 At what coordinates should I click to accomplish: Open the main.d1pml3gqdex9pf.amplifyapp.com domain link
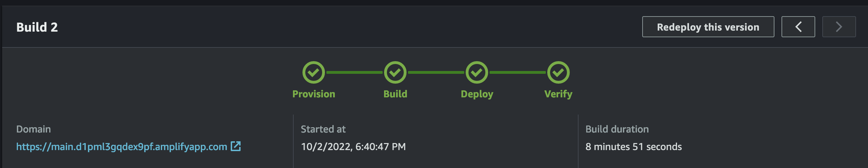click(x=122, y=147)
